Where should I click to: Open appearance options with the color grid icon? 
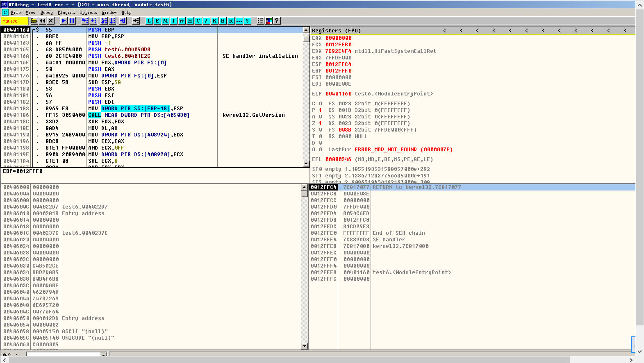[x=269, y=21]
